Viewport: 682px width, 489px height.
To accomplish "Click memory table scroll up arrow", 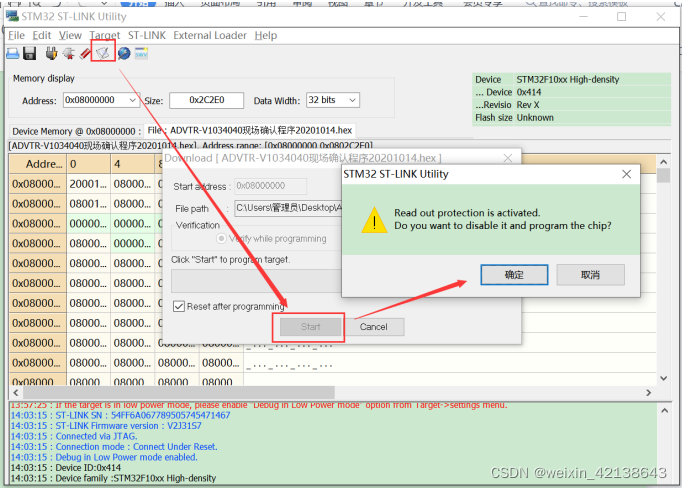I will pos(663,162).
